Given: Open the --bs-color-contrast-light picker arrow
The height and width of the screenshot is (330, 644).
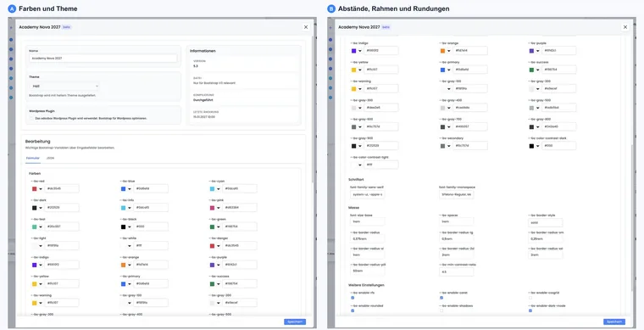Looking at the screenshot, I should (360, 165).
